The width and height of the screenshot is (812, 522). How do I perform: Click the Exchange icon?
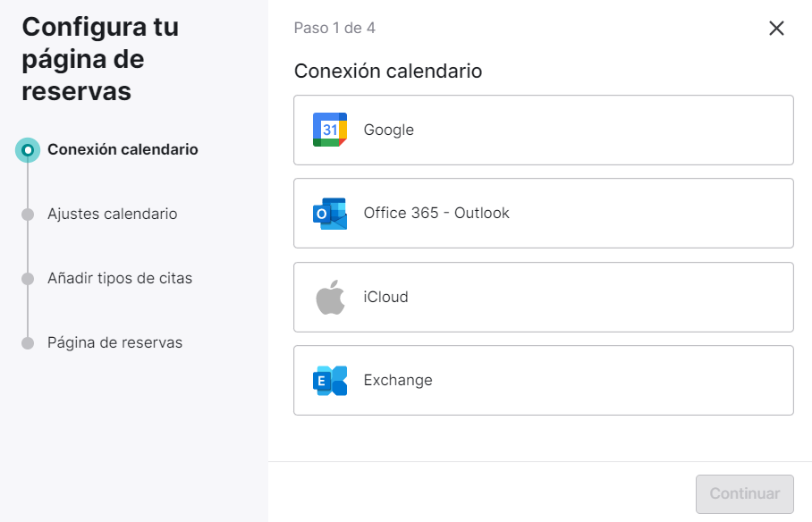point(330,381)
